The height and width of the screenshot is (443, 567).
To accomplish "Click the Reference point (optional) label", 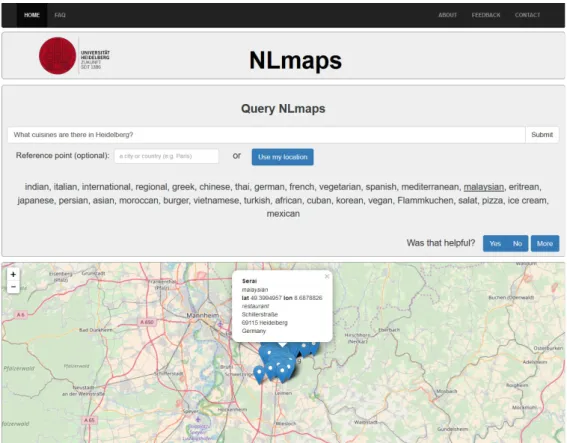I will (63, 156).
